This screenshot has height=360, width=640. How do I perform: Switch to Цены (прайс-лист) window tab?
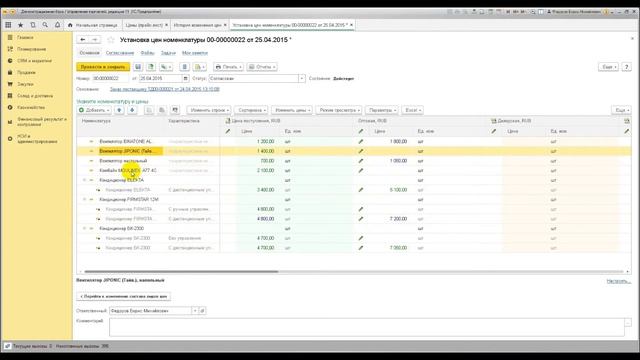click(144, 25)
